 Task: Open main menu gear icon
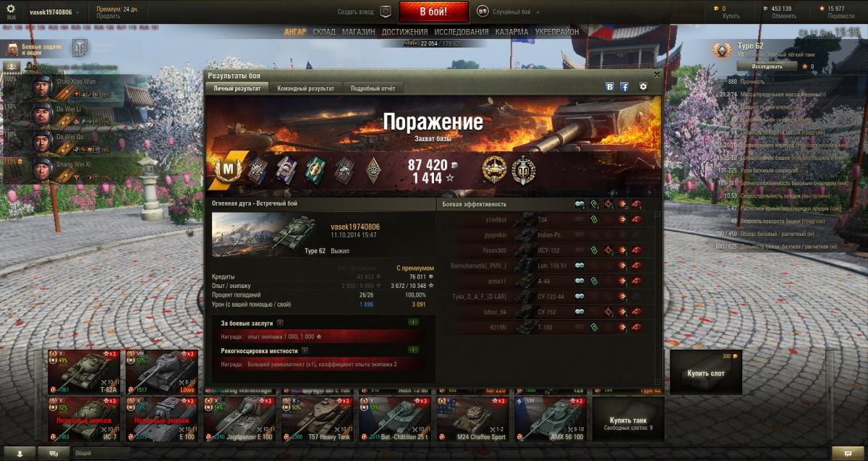coord(11,9)
